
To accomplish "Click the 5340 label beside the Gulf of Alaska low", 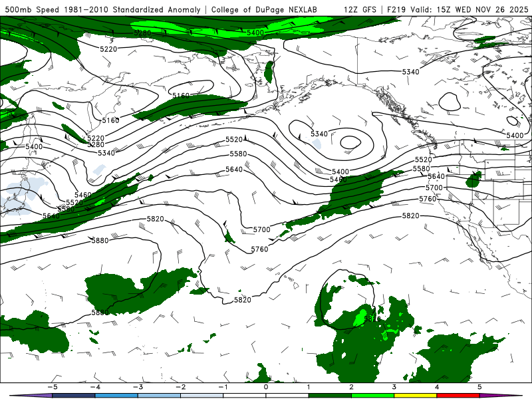I will coord(319,134).
